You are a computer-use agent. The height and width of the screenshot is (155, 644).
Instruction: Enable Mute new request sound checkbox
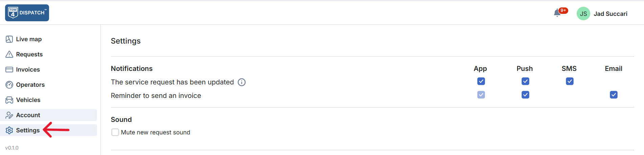click(115, 132)
